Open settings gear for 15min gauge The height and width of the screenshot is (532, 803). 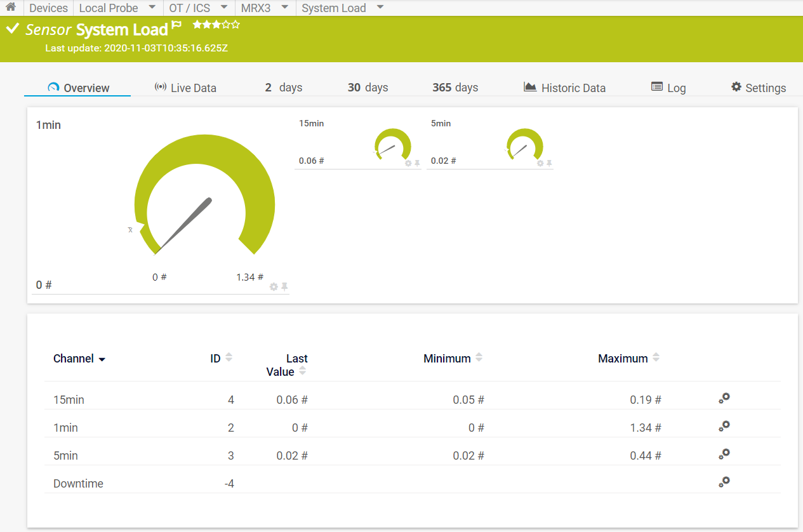click(x=408, y=164)
